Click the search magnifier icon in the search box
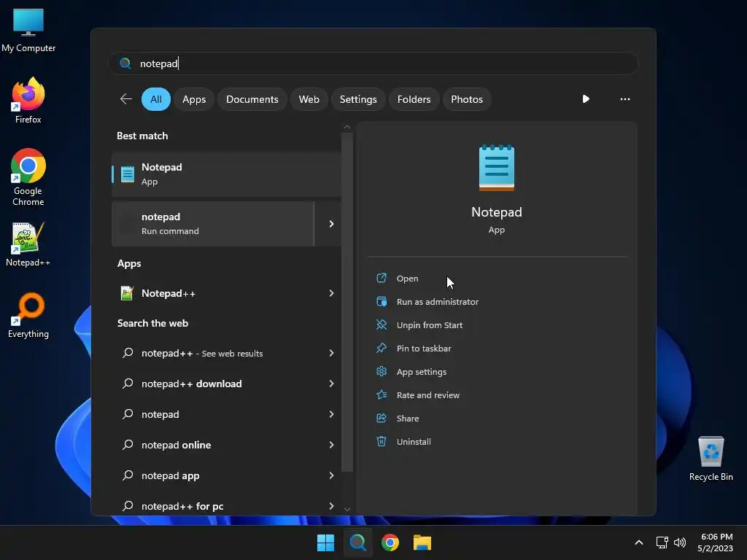Image resolution: width=747 pixels, height=560 pixels. click(x=125, y=63)
